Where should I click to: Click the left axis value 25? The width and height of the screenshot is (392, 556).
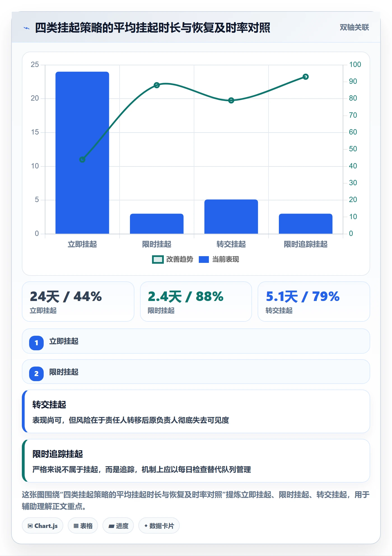(x=35, y=64)
